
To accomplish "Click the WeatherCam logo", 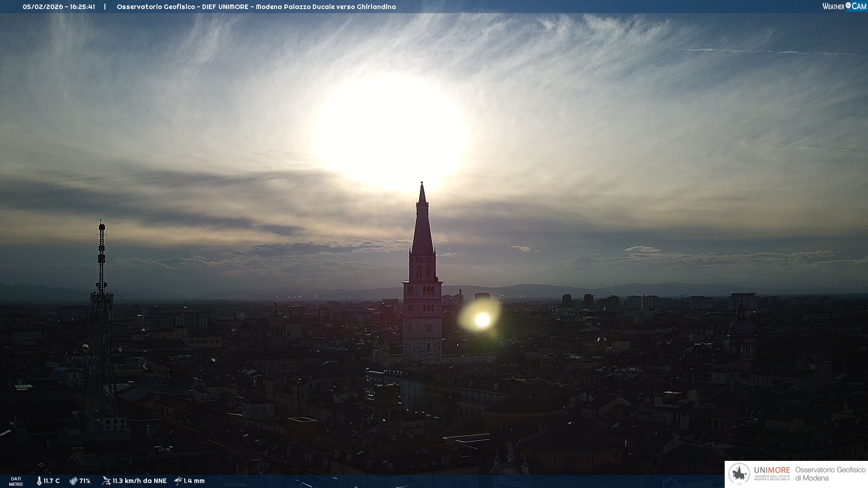I will pyautogui.click(x=844, y=6).
